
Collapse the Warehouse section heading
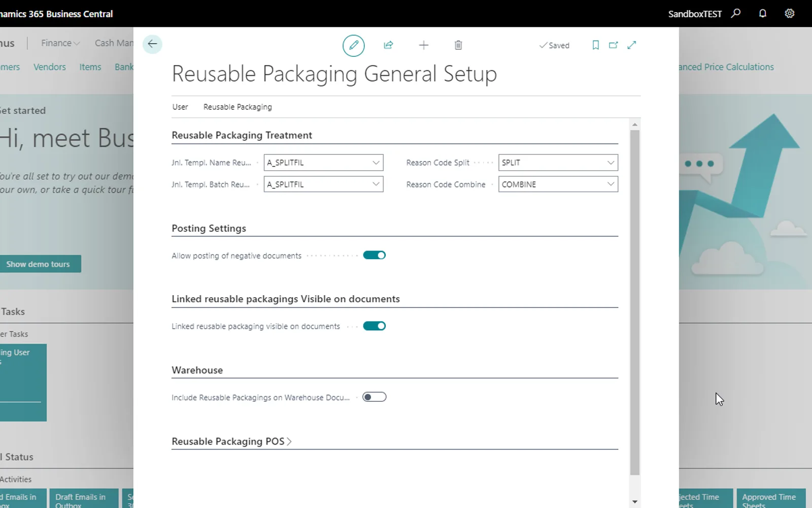click(x=197, y=370)
